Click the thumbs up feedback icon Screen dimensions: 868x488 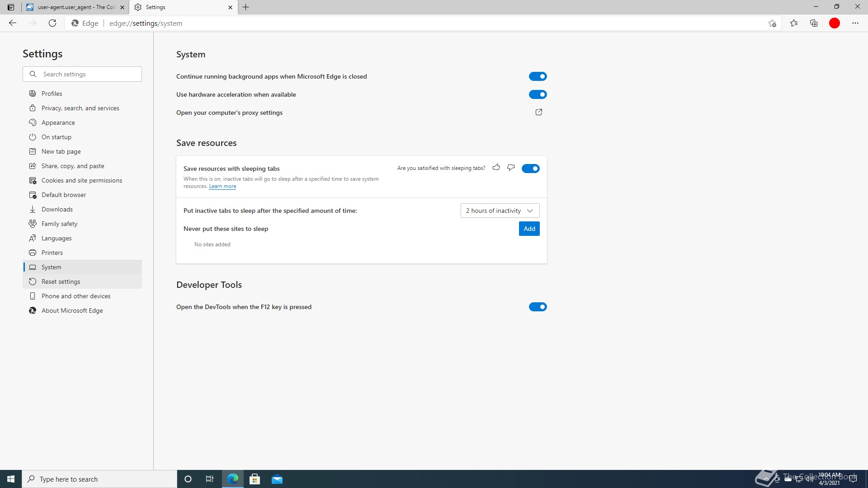pos(496,168)
